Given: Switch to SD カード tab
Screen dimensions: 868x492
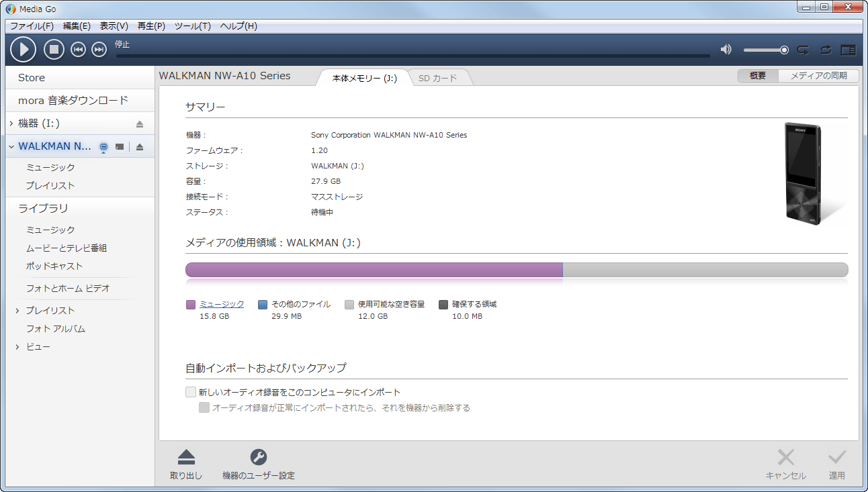Looking at the screenshot, I should pos(438,78).
